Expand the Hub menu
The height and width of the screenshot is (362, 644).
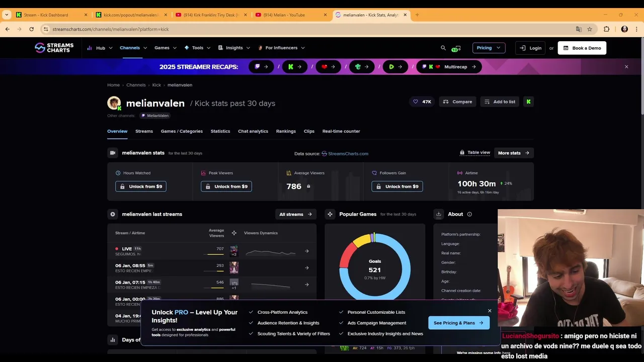tap(100, 48)
